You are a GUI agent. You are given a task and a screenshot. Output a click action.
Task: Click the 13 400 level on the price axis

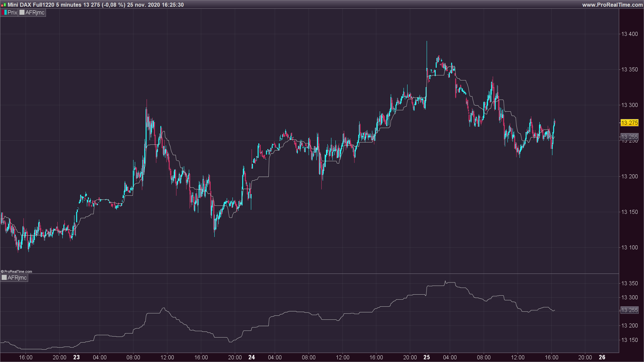(630, 34)
